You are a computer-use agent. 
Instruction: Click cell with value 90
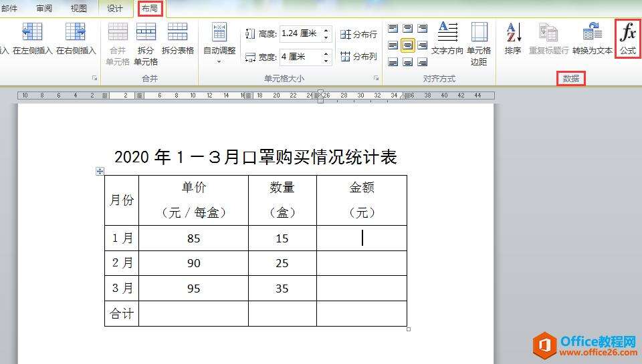[x=194, y=263]
